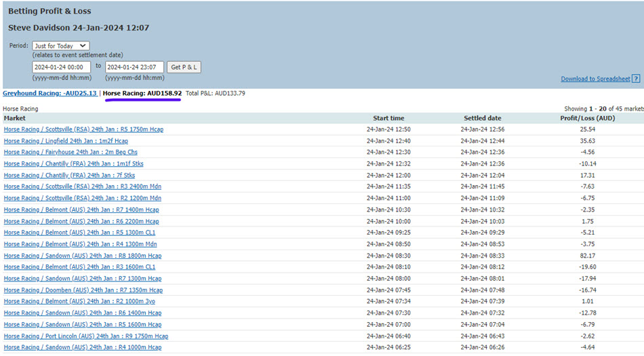Image resolution: width=644 pixels, height=356 pixels.
Task: Switch to Greyhound Racing tab
Action: pyautogui.click(x=50, y=93)
